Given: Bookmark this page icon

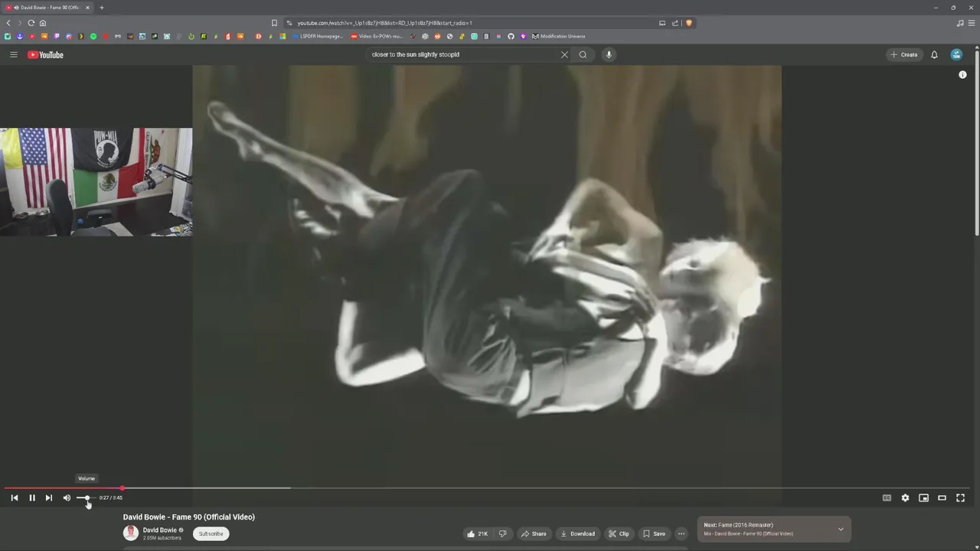Looking at the screenshot, I should pyautogui.click(x=274, y=23).
